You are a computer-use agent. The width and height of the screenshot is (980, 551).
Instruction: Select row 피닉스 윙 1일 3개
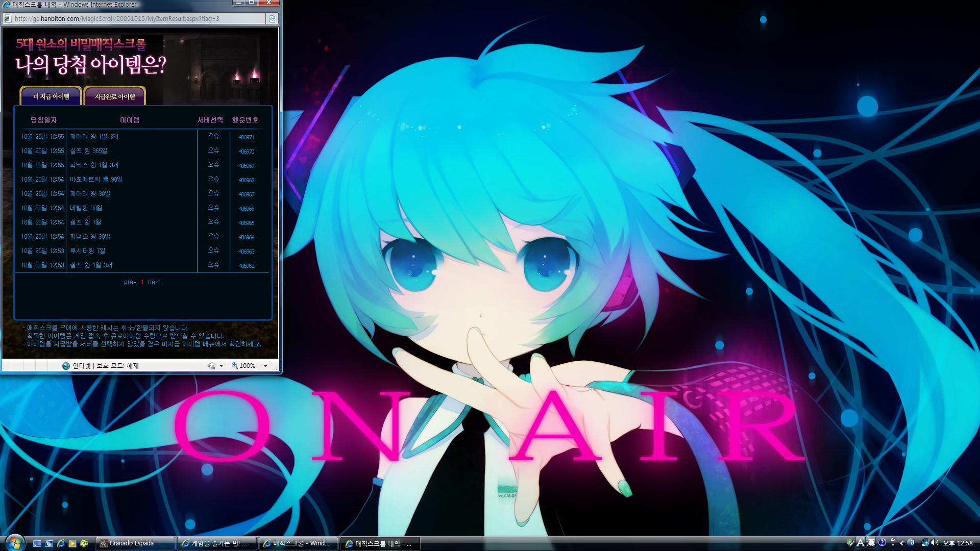[x=142, y=165]
